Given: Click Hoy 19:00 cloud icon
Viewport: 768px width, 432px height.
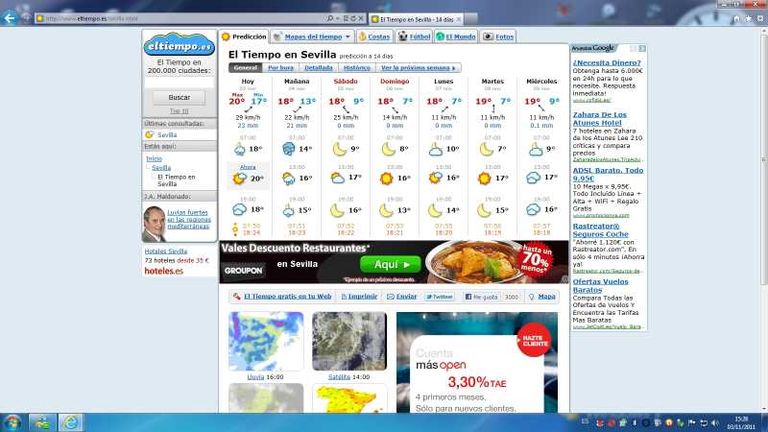Looking at the screenshot, I should (240, 210).
